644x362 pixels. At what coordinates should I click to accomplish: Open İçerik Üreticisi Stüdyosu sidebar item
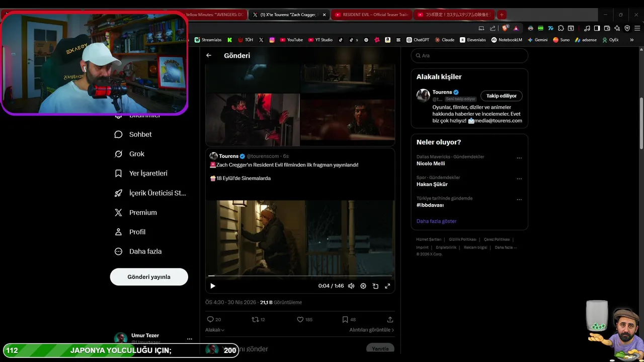pos(150,193)
